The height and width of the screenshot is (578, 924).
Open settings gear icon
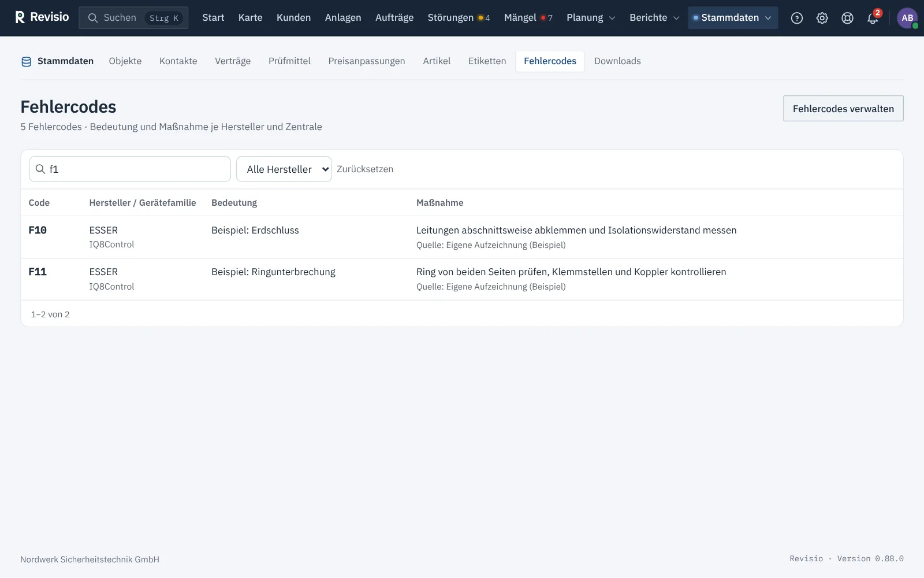[822, 18]
